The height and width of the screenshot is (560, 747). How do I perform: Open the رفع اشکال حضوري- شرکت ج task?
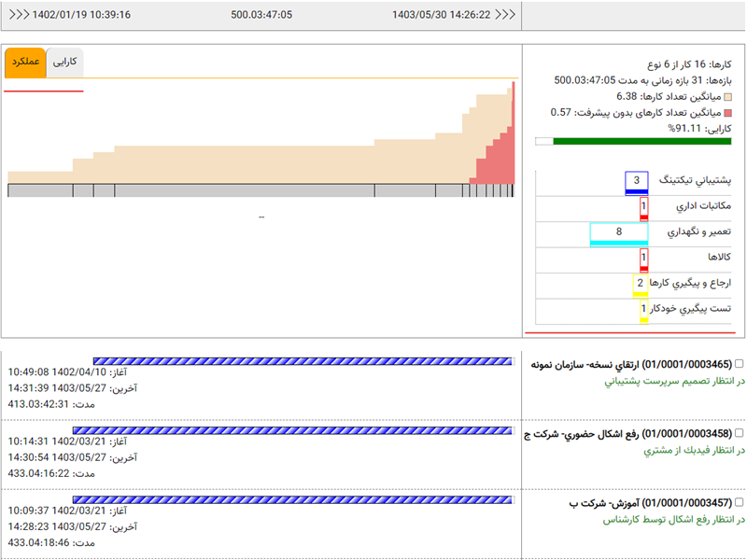click(629, 433)
